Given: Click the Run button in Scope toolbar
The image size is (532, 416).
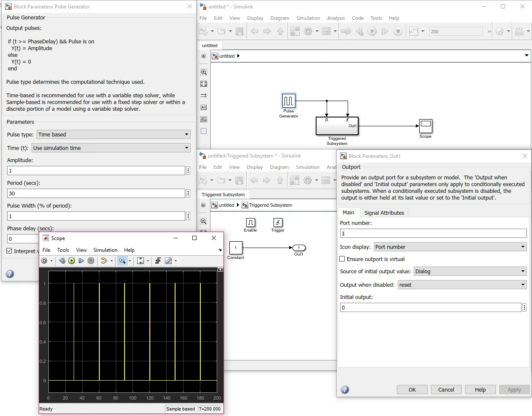Looking at the screenshot, I should click(x=72, y=261).
